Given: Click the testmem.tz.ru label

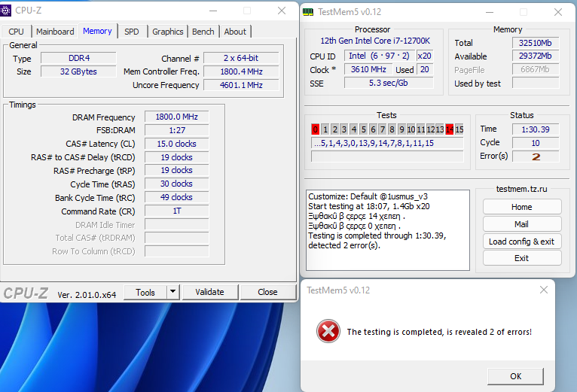Looking at the screenshot, I should click(x=521, y=189).
